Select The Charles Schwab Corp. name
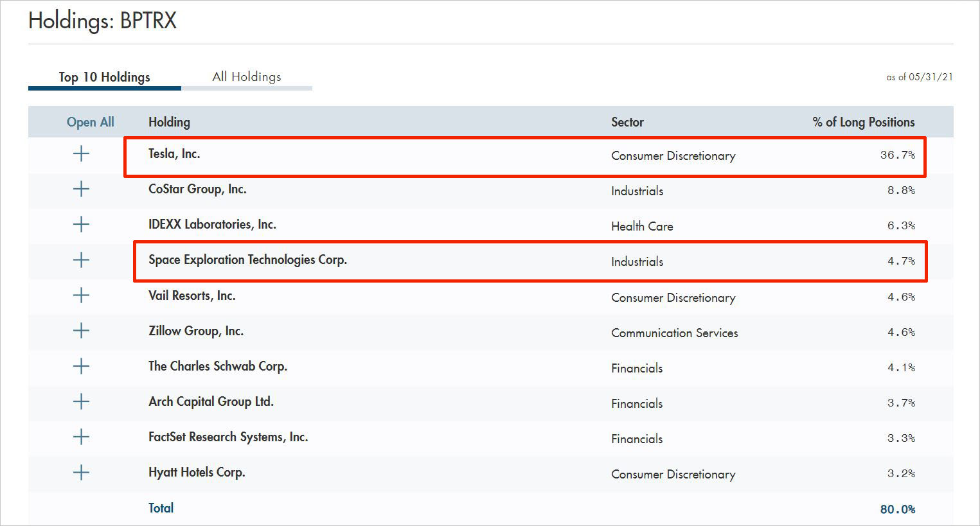The image size is (980, 526). [x=218, y=366]
